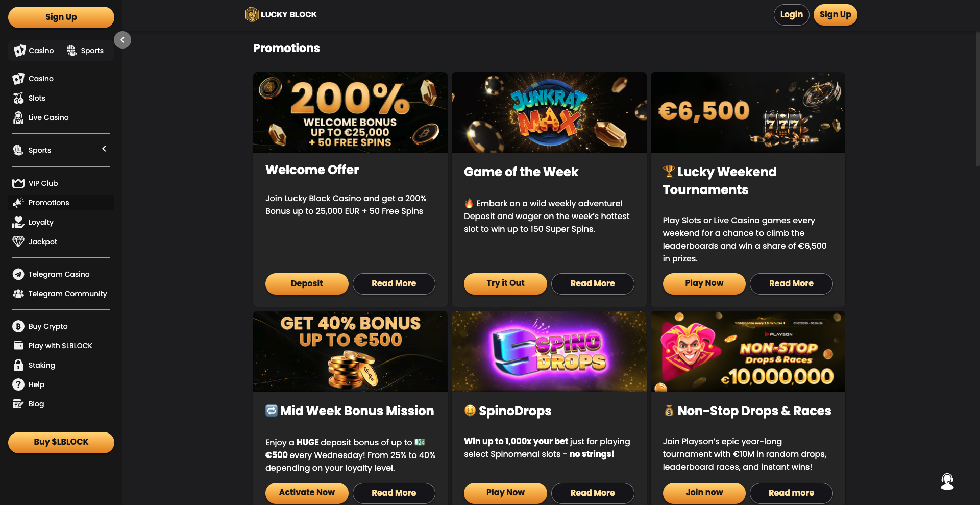Open the Junkrat Max promotion banner
This screenshot has width=980, height=505.
click(x=549, y=112)
